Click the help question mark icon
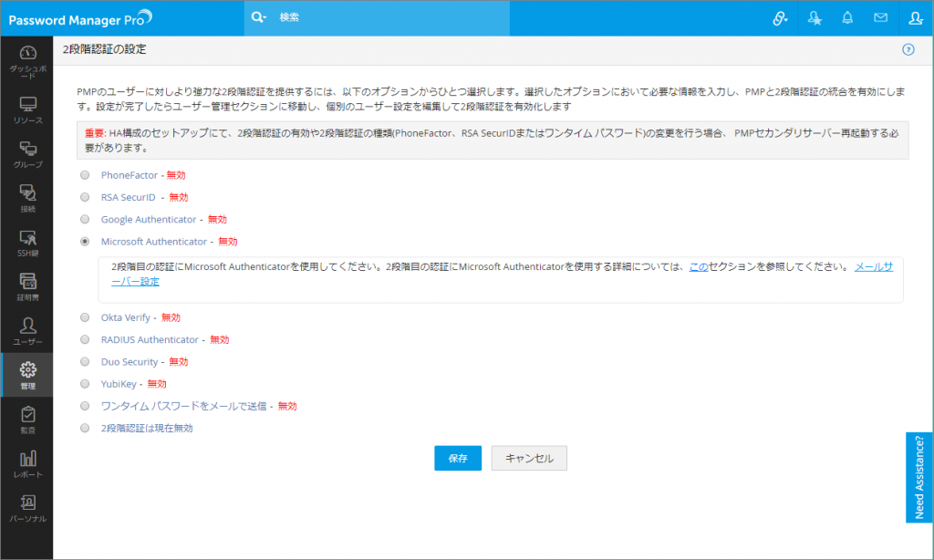Screen dimensions: 934x560 [x=908, y=49]
